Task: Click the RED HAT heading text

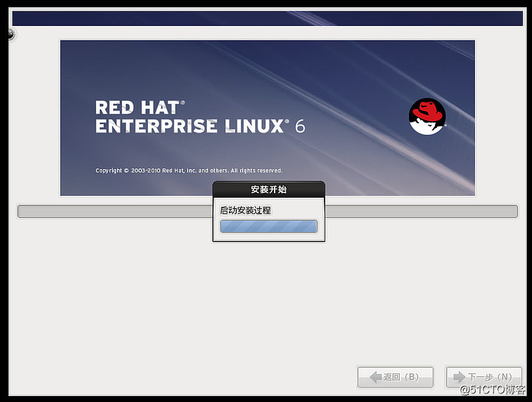Action: pyautogui.click(x=140, y=108)
